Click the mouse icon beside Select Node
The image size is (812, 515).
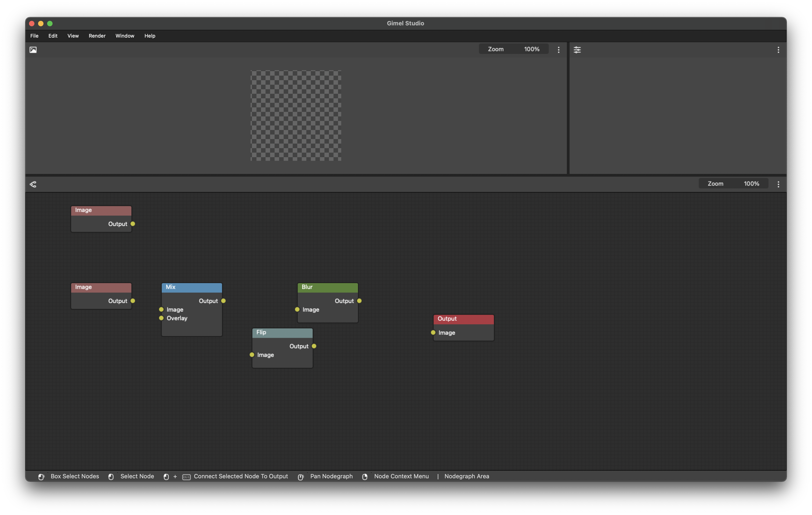(x=111, y=476)
